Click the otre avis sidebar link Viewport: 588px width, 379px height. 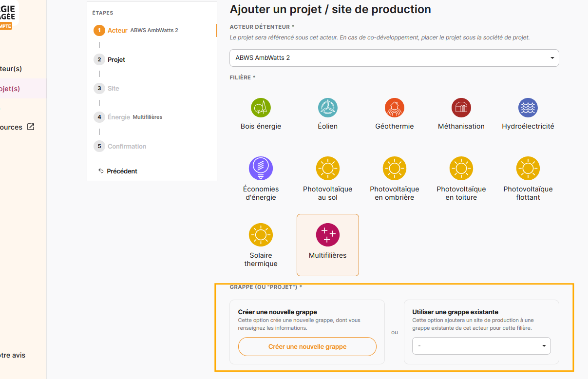click(13, 355)
